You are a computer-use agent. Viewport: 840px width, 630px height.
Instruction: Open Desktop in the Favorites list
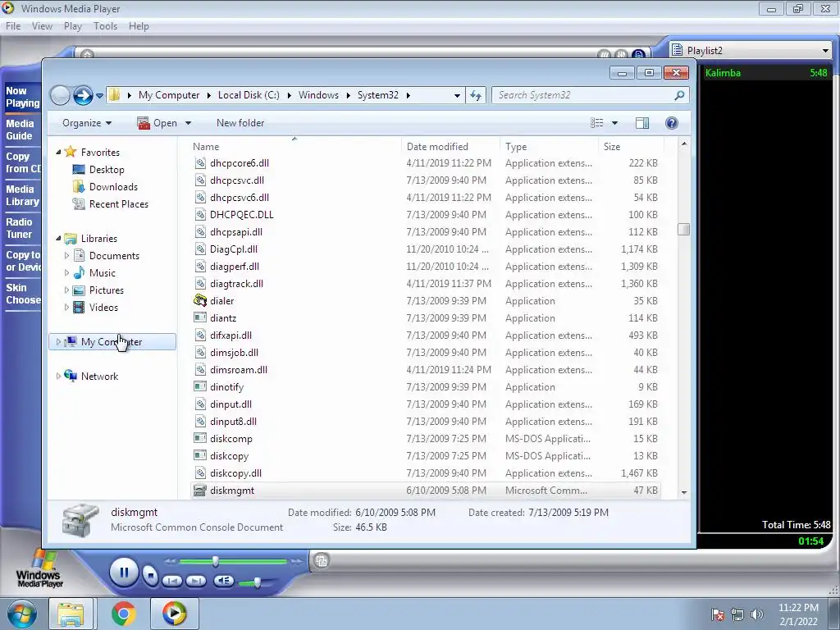coord(106,170)
